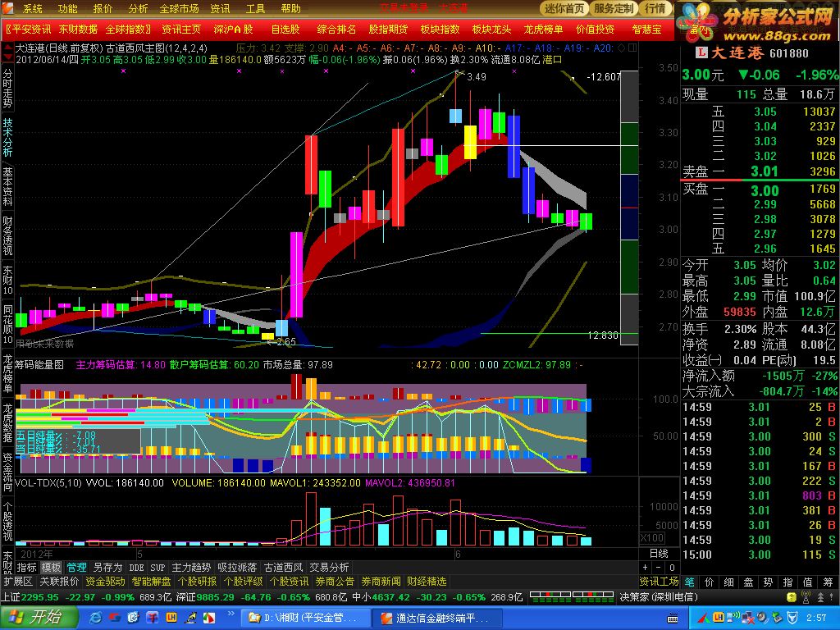This screenshot has width=840, height=630.
Task: Open the 功能 menu
Action: point(67,8)
